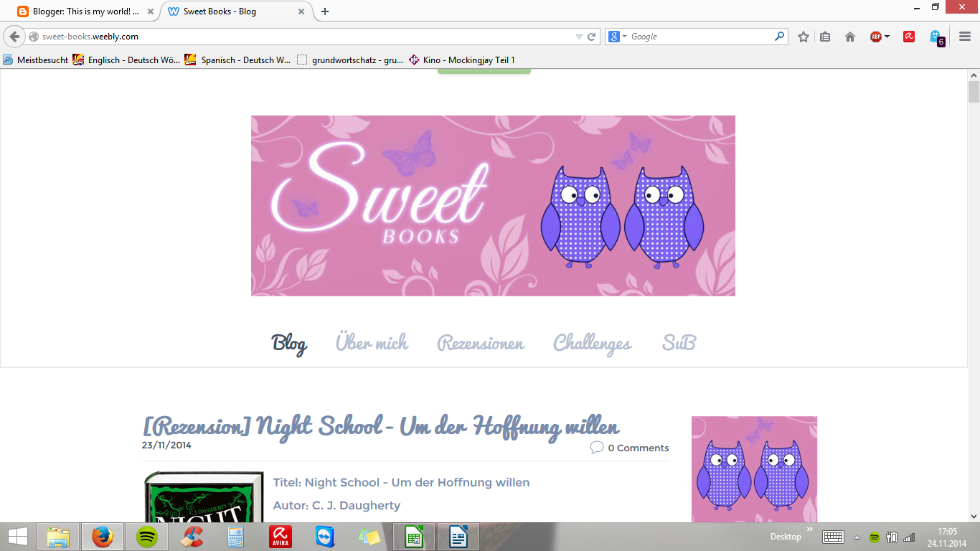Click the search magnifier icon
Image resolution: width=980 pixels, height=551 pixels.
pos(780,37)
